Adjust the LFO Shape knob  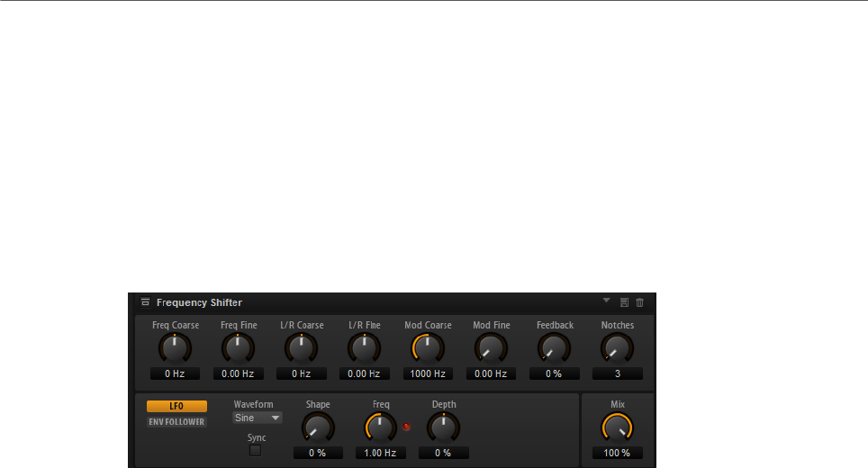(318, 427)
